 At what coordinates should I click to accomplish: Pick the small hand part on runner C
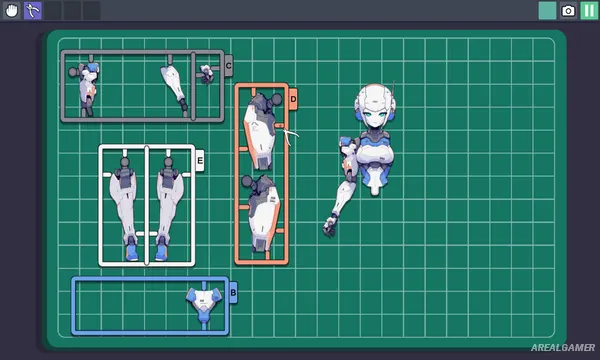pyautogui.click(x=207, y=74)
